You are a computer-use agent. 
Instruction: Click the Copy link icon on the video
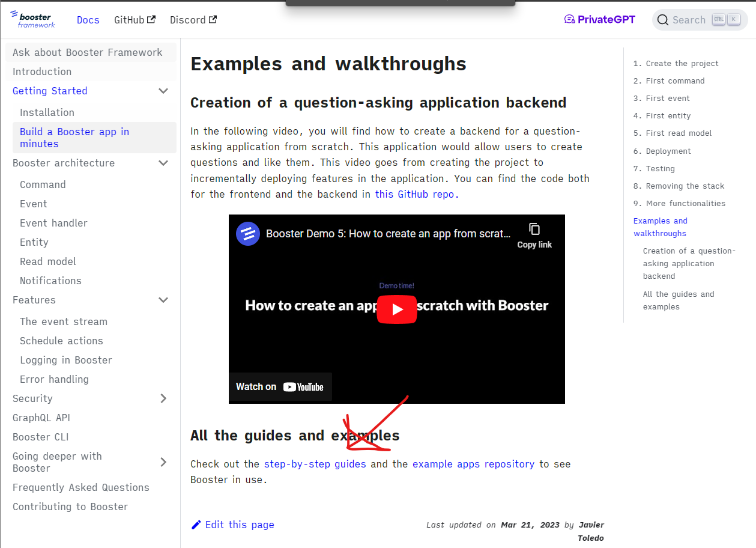pyautogui.click(x=534, y=229)
